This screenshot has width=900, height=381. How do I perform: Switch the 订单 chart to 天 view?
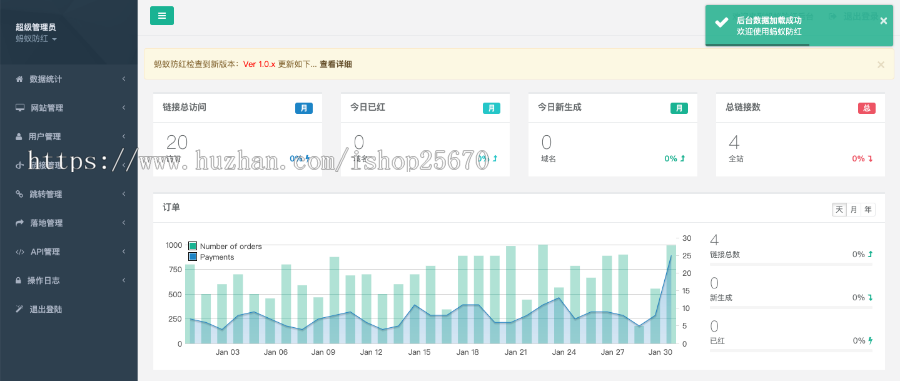coord(840,209)
